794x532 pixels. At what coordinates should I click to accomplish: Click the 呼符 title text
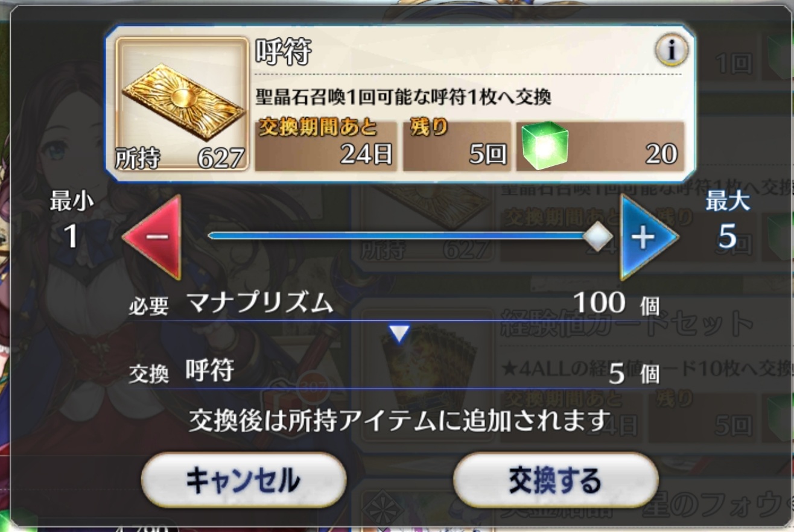pyautogui.click(x=283, y=52)
